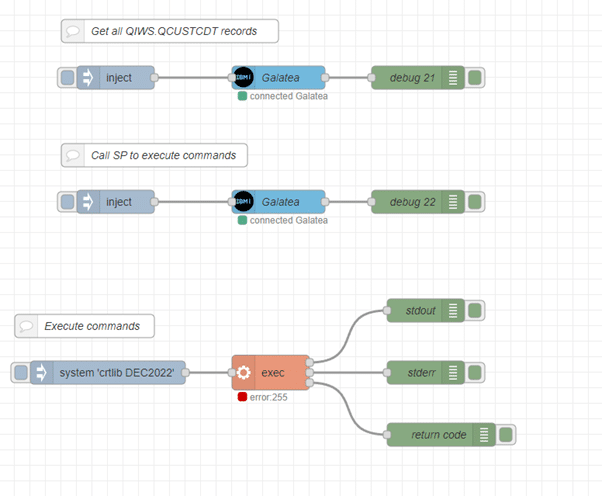The height and width of the screenshot is (496, 602).
Task: Click the IBM i icon on first Galatea node
Action: click(x=243, y=78)
